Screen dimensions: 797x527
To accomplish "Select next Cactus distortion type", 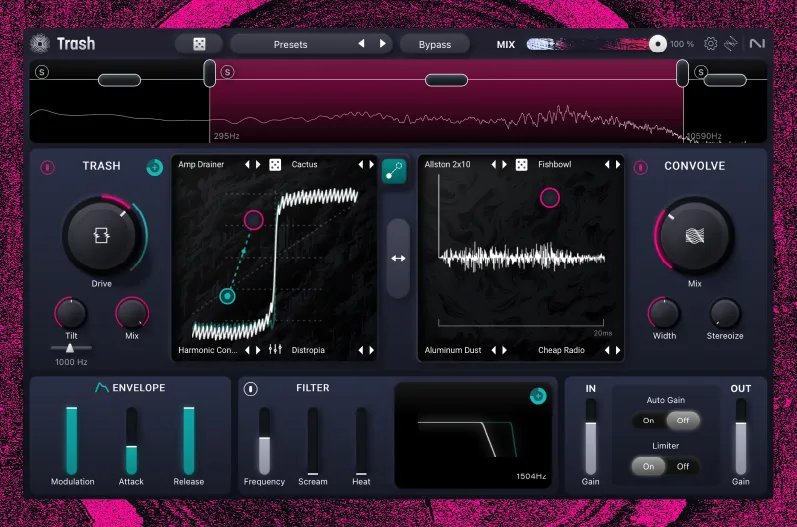I will [372, 165].
